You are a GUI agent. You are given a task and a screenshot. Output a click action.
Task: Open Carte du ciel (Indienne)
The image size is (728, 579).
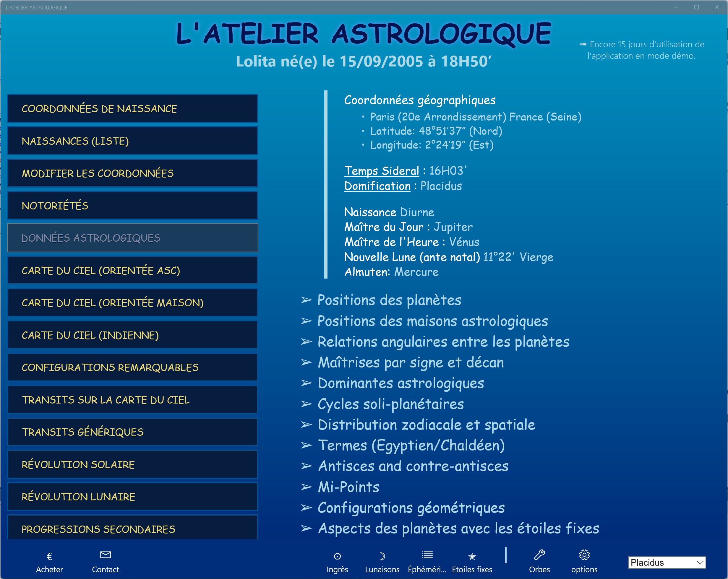132,335
